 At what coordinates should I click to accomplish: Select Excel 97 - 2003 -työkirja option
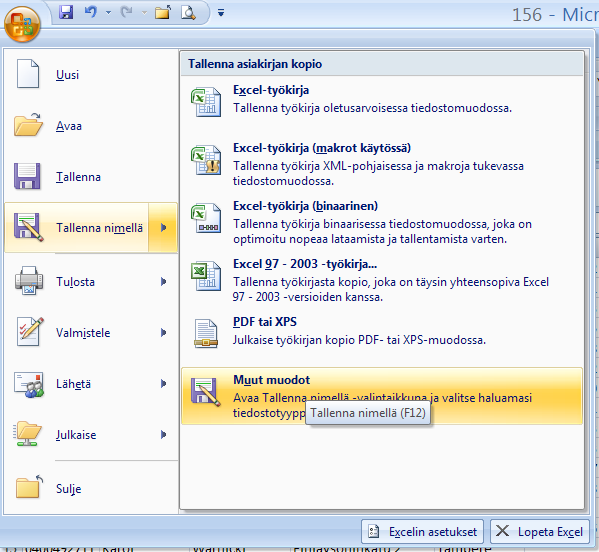coord(382,280)
